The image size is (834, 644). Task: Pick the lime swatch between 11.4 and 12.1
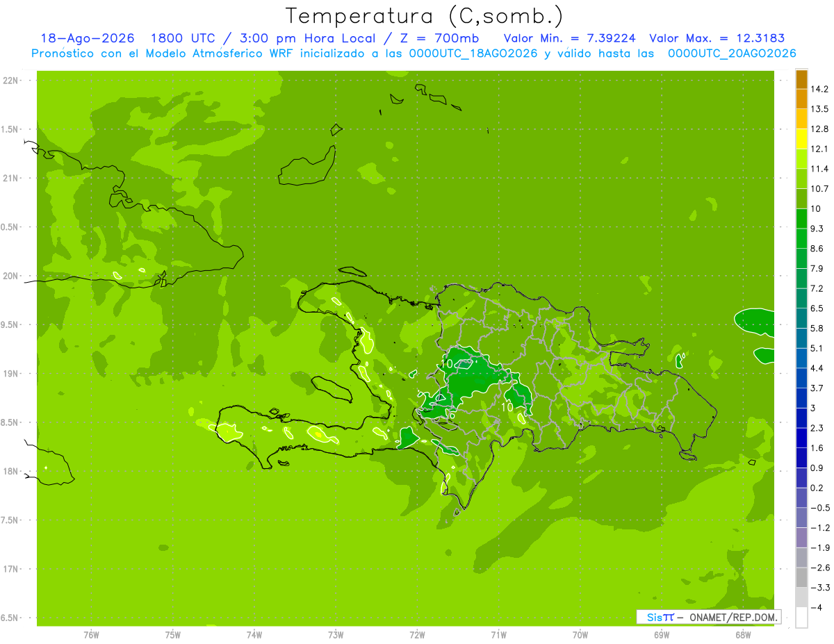point(801,158)
